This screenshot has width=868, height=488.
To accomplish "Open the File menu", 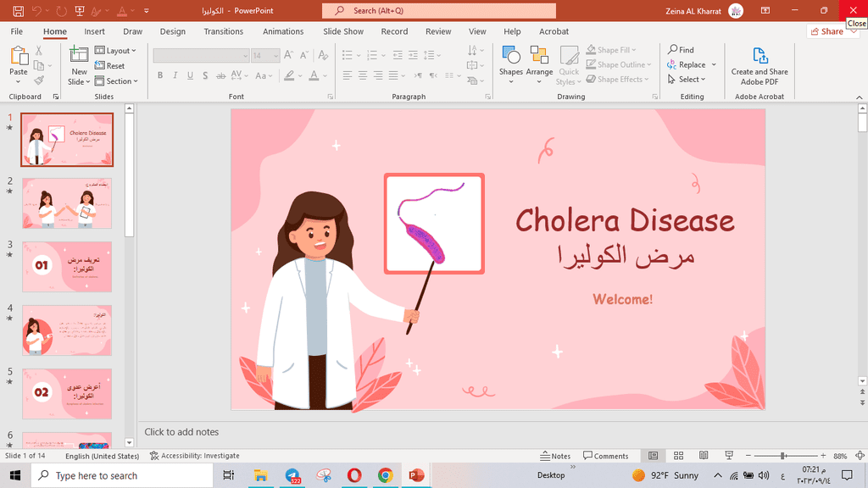I will coord(17,31).
